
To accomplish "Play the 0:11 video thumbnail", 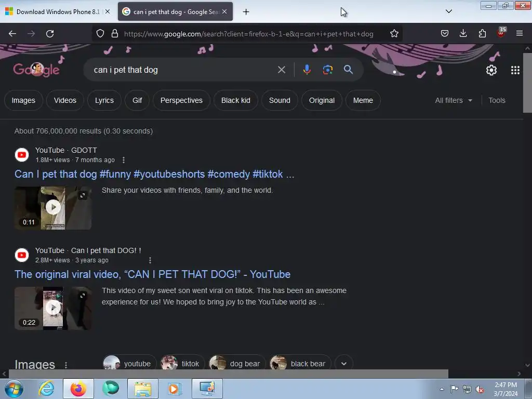I will pos(53,208).
